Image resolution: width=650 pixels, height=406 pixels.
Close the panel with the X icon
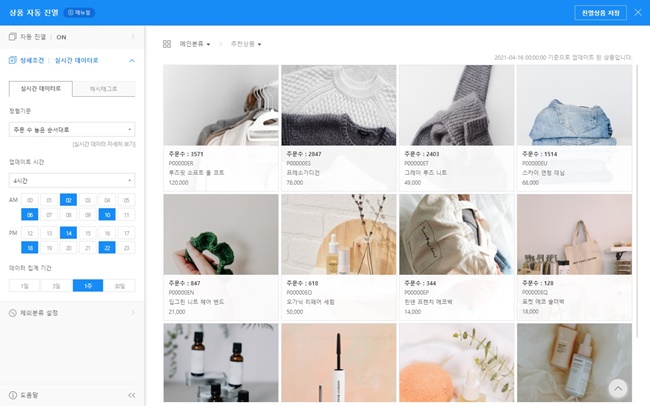coord(637,12)
